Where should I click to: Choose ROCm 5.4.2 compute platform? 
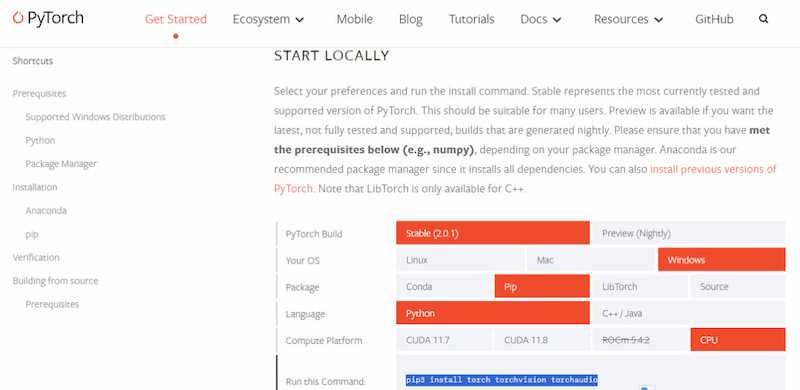640,339
